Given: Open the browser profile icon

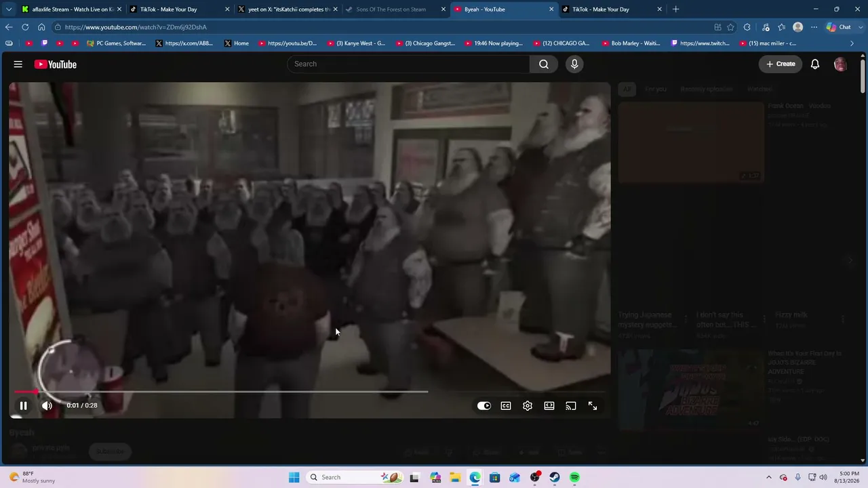Looking at the screenshot, I should (797, 27).
